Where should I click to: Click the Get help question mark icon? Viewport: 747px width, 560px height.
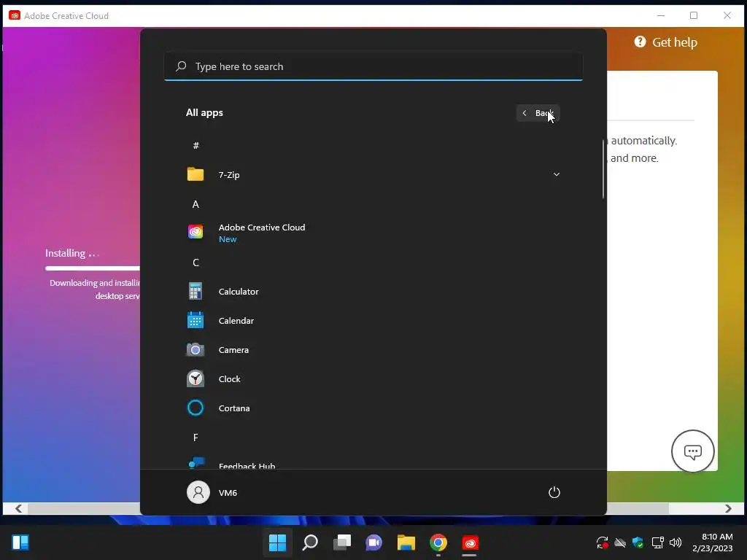pyautogui.click(x=640, y=42)
